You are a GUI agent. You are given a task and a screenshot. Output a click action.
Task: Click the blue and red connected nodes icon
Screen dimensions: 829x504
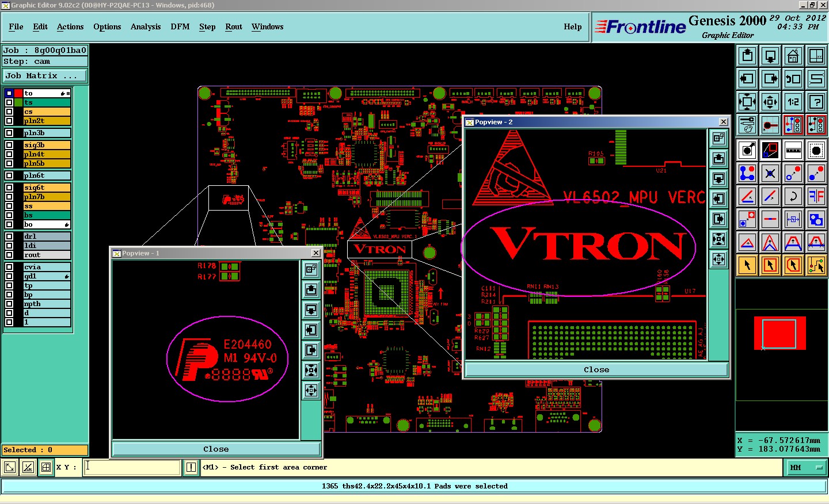[x=747, y=173]
